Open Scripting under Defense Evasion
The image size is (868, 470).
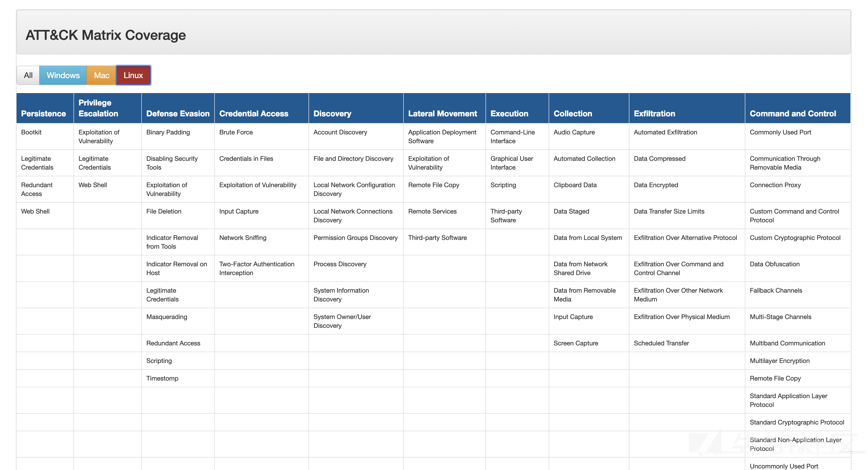click(159, 361)
